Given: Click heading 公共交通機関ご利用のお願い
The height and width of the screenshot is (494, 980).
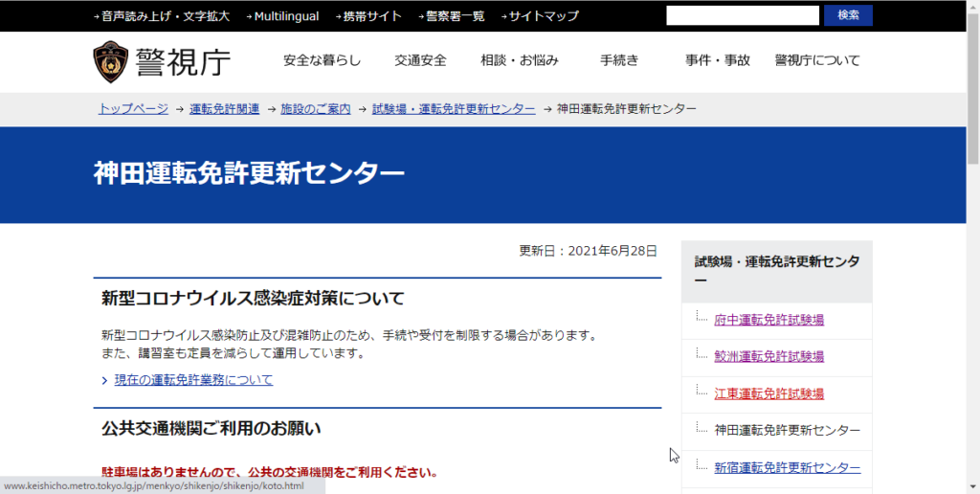Looking at the screenshot, I should tap(212, 428).
